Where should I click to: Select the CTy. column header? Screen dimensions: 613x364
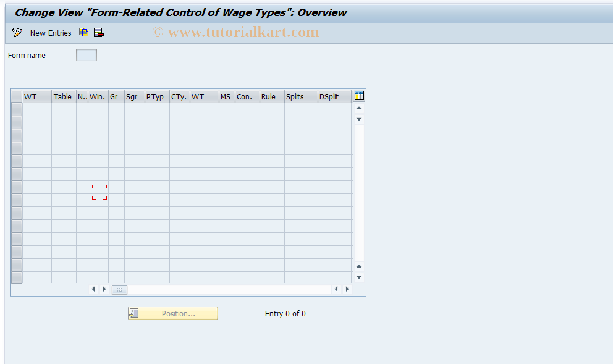pos(180,96)
